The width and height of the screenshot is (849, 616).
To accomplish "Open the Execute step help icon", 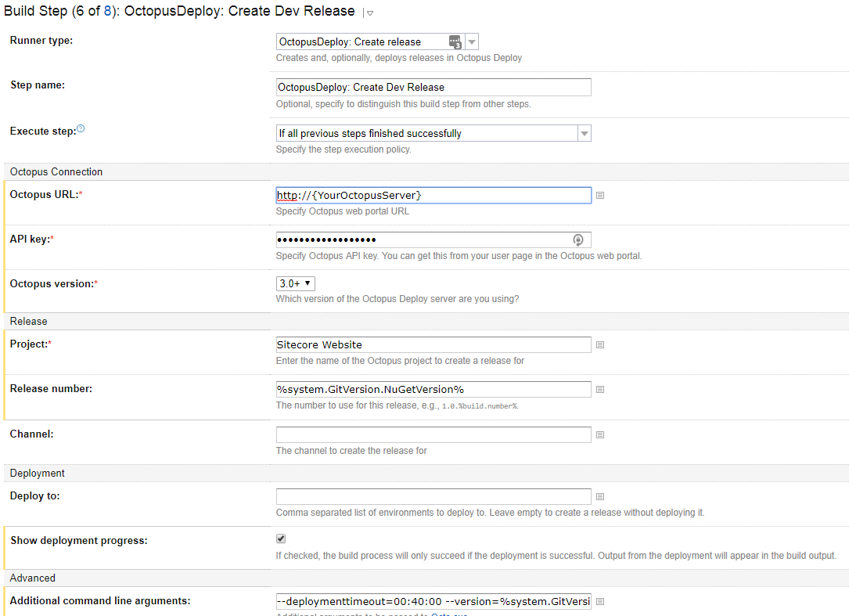I will pyautogui.click(x=81, y=128).
